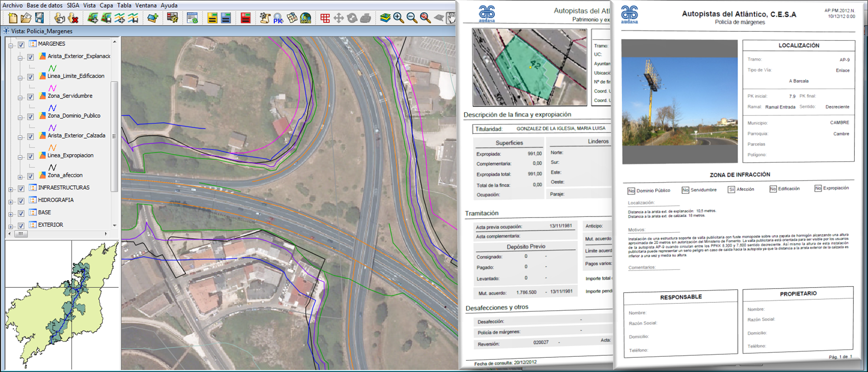Open the PK search magnifier tool
This screenshot has height=372, width=868.
278,18
